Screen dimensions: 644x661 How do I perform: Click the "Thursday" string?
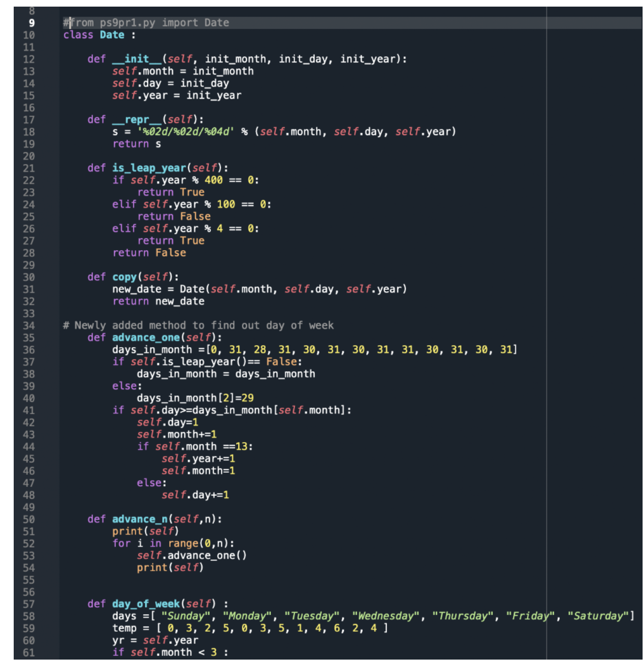pos(463,616)
